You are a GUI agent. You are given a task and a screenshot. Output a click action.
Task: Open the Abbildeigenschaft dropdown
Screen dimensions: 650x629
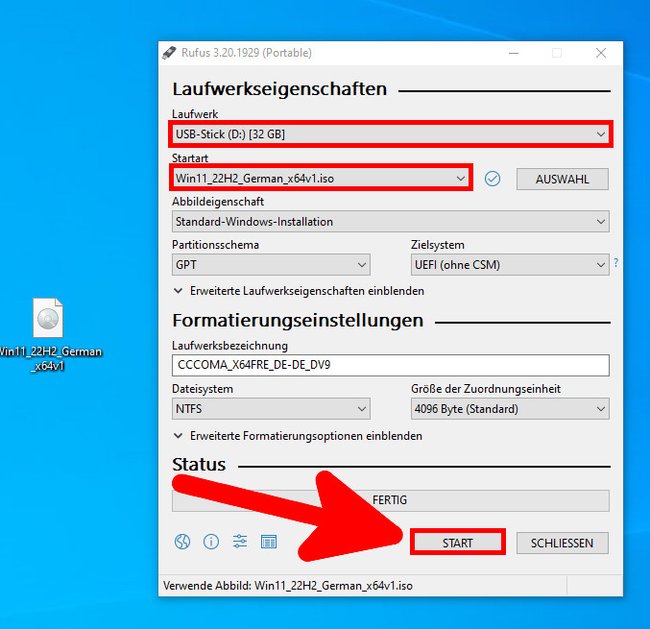[390, 221]
